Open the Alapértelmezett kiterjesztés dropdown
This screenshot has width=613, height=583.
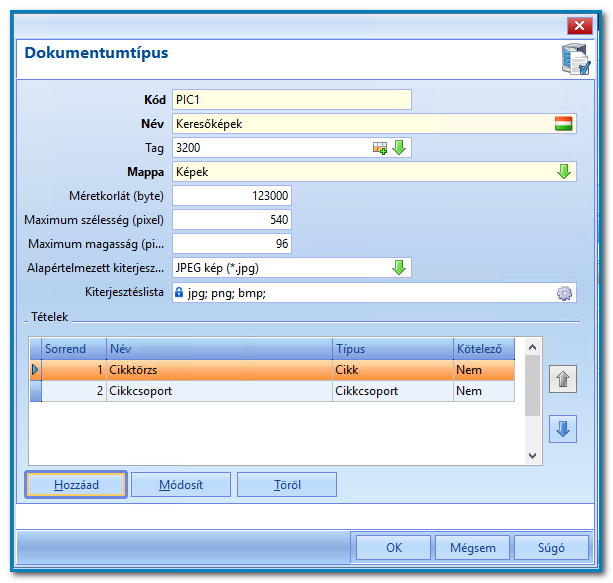coord(399,268)
